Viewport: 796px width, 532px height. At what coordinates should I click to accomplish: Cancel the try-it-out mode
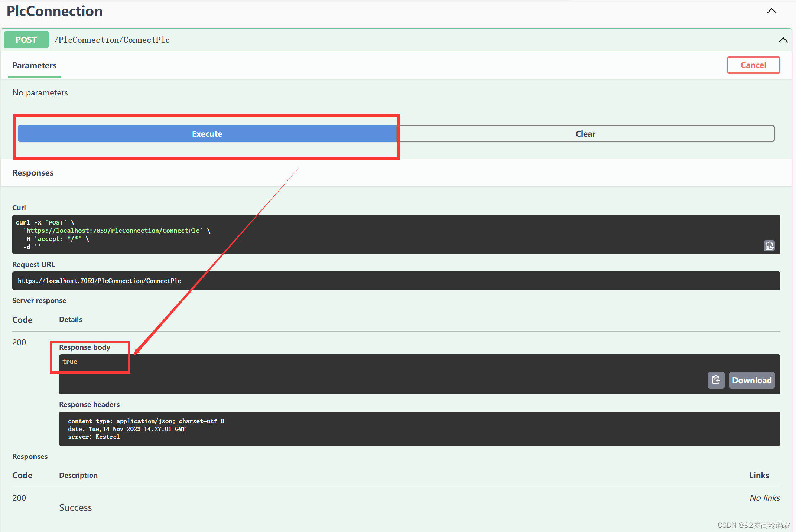753,65
